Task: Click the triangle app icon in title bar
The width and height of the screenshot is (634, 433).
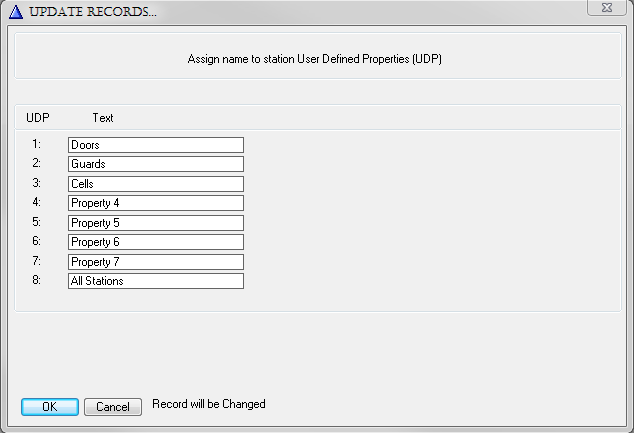Action: coord(15,11)
